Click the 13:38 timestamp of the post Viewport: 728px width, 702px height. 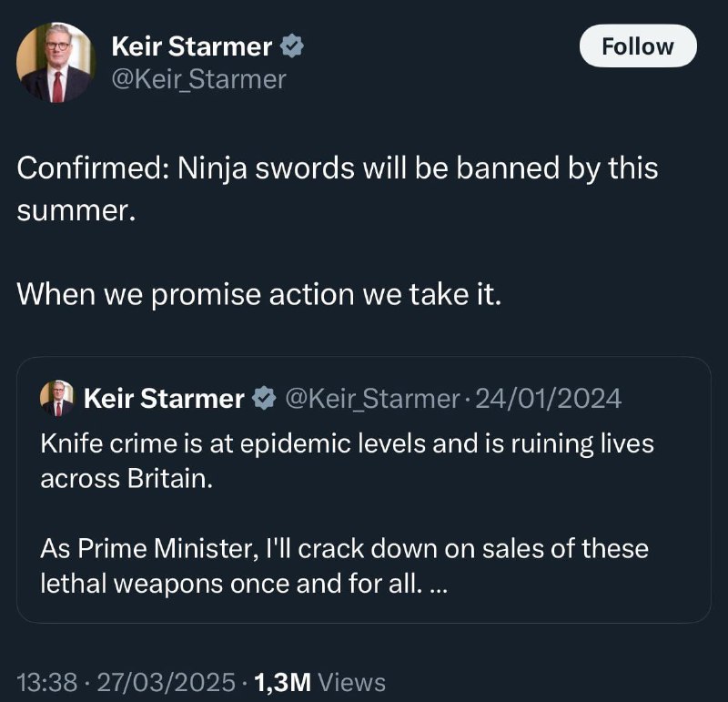[x=47, y=682]
